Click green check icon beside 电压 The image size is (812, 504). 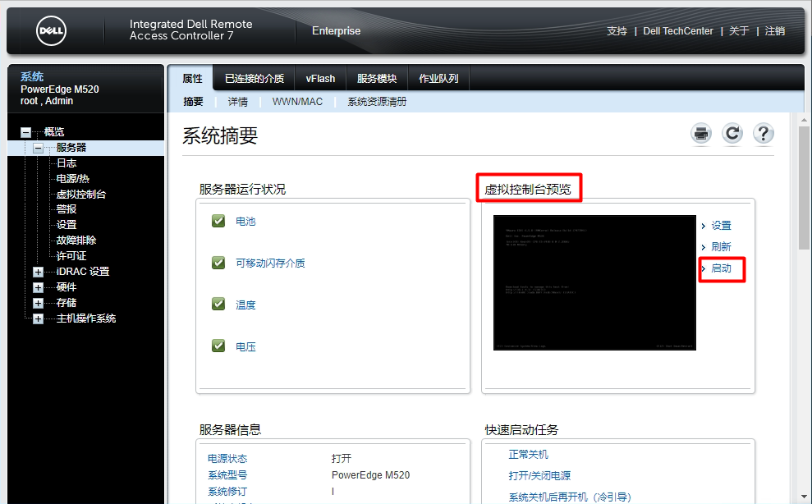coord(218,346)
